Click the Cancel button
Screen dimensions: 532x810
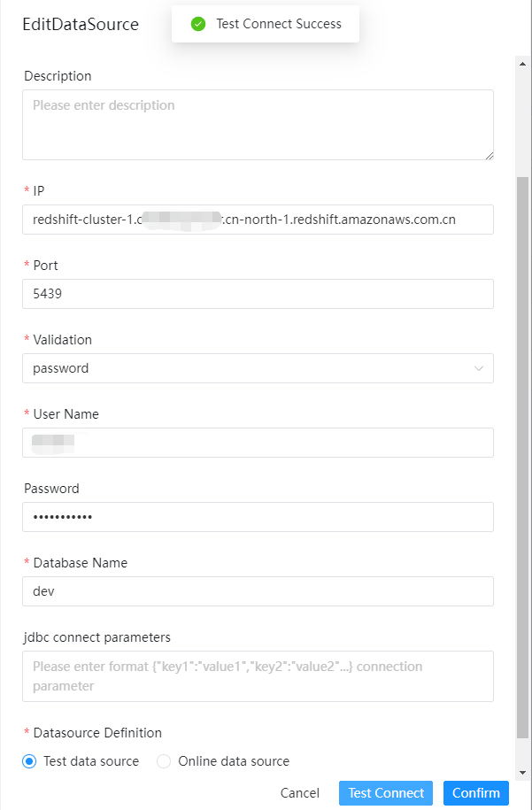[x=299, y=793]
